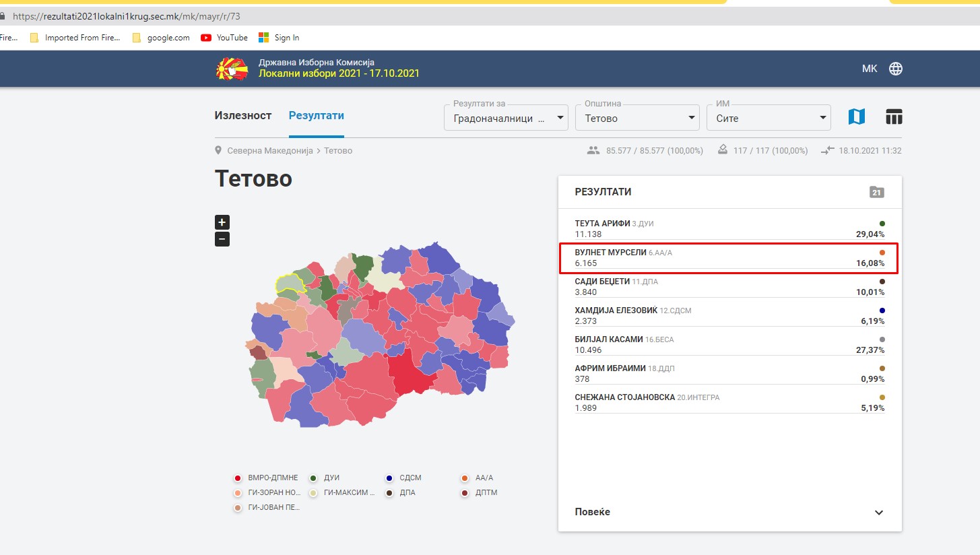Open the Општина dropdown showing Тетово
This screenshot has width=980, height=555.
(636, 119)
